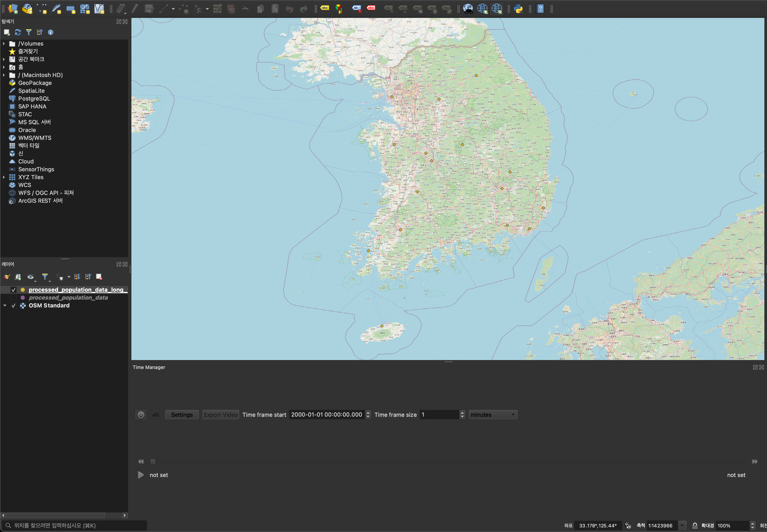Click the Help contents icon
The image size is (767, 532).
coord(540,9)
